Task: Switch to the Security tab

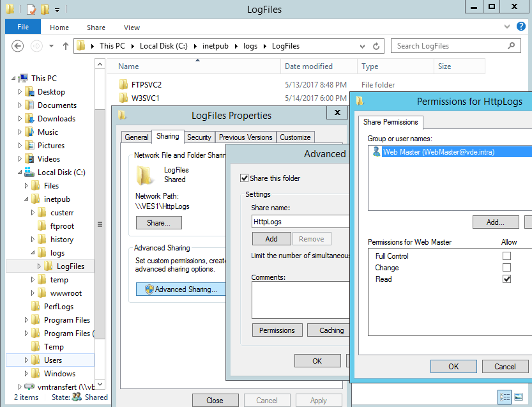Action: pos(199,136)
